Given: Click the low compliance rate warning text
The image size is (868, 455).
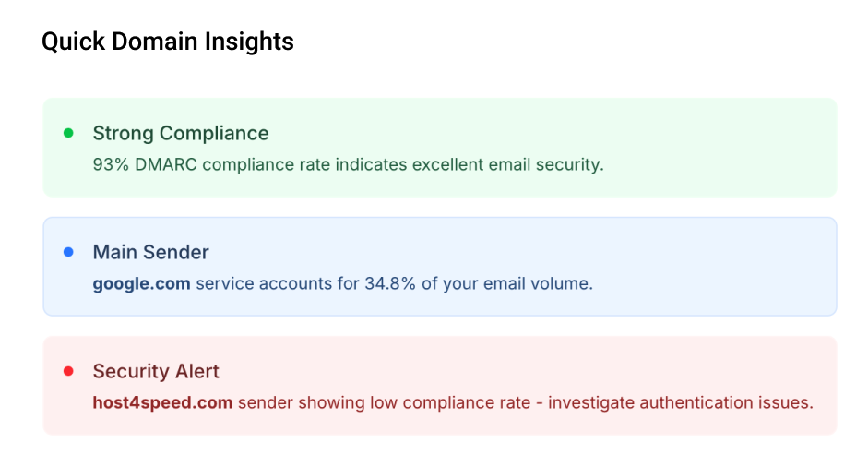Looking at the screenshot, I should point(453,402).
